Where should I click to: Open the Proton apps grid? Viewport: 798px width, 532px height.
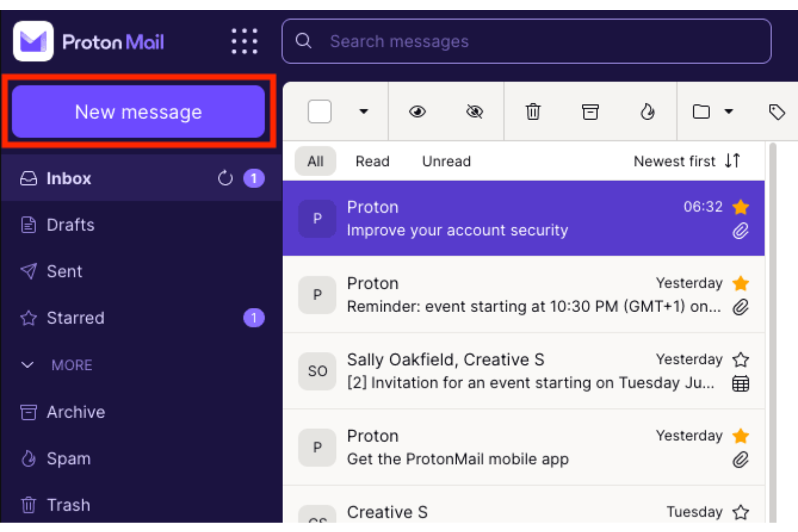(244, 40)
